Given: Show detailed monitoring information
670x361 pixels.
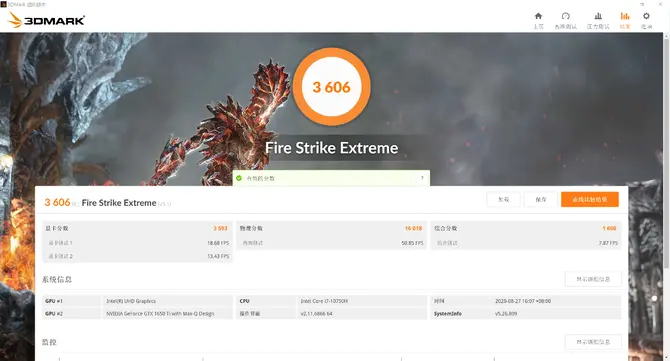Looking at the screenshot, I should click(x=593, y=342).
